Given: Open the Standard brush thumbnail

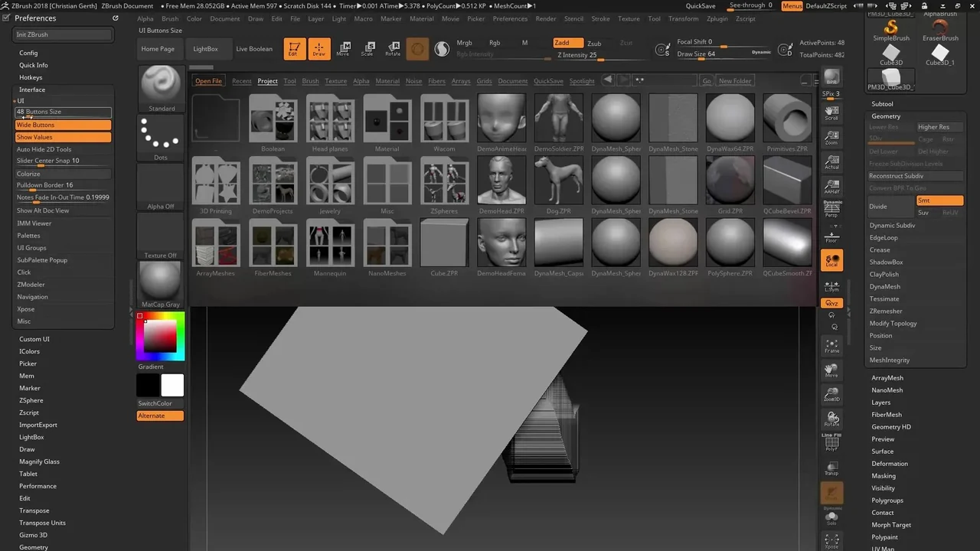Looking at the screenshot, I should tap(162, 89).
